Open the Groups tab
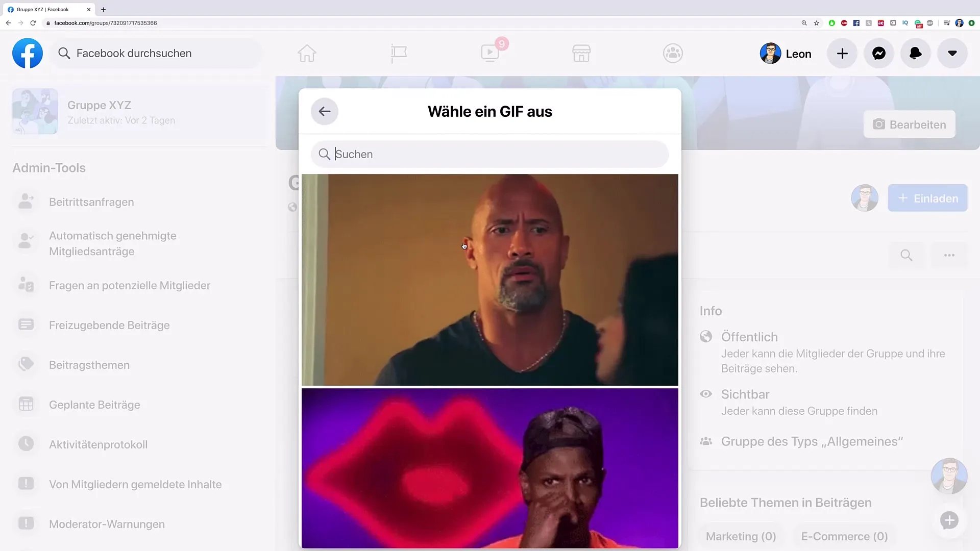Viewport: 980px width, 551px height. 673,53
